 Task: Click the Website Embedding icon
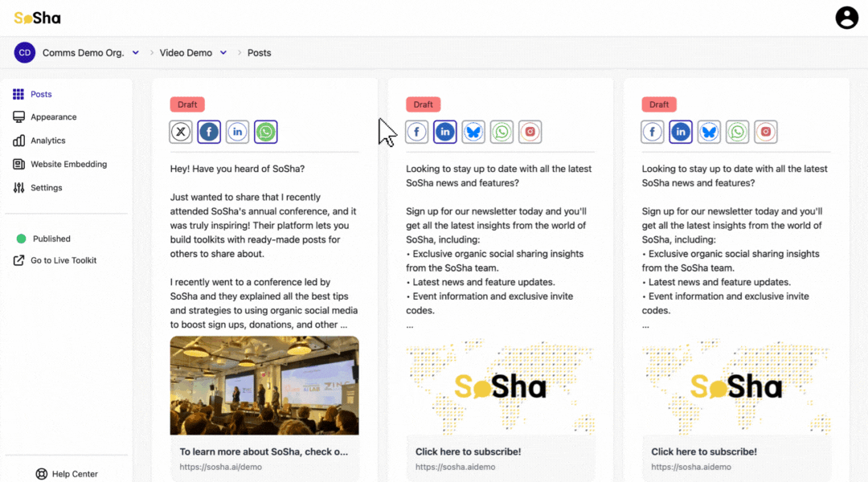coord(18,165)
